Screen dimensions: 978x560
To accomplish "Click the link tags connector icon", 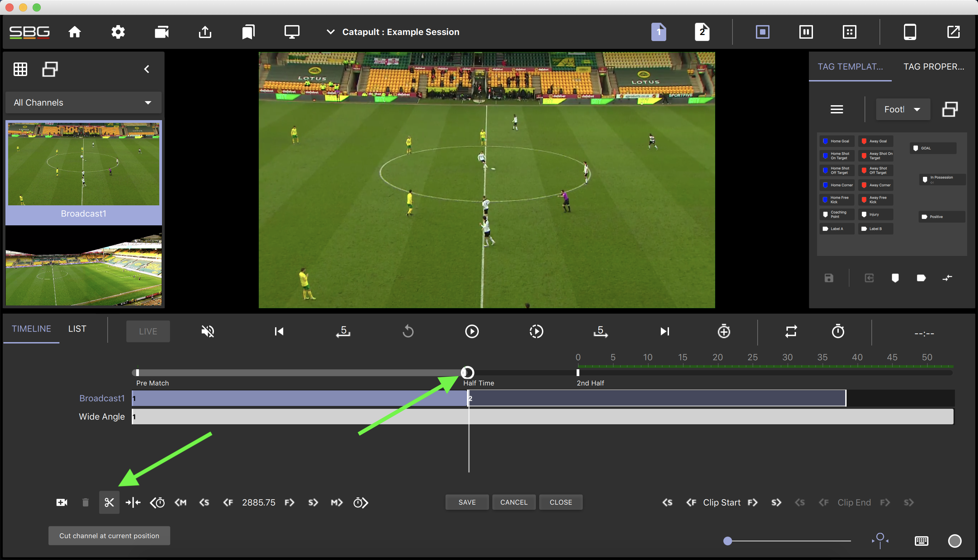I will tap(947, 278).
